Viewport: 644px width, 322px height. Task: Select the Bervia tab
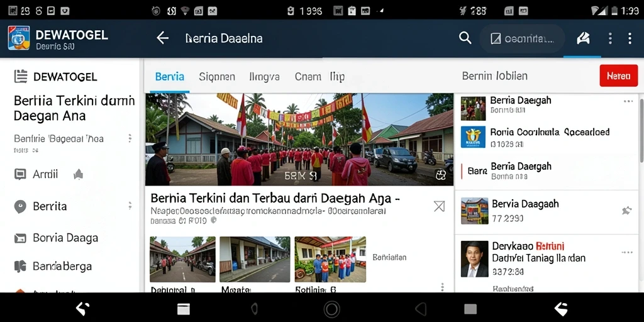(170, 76)
